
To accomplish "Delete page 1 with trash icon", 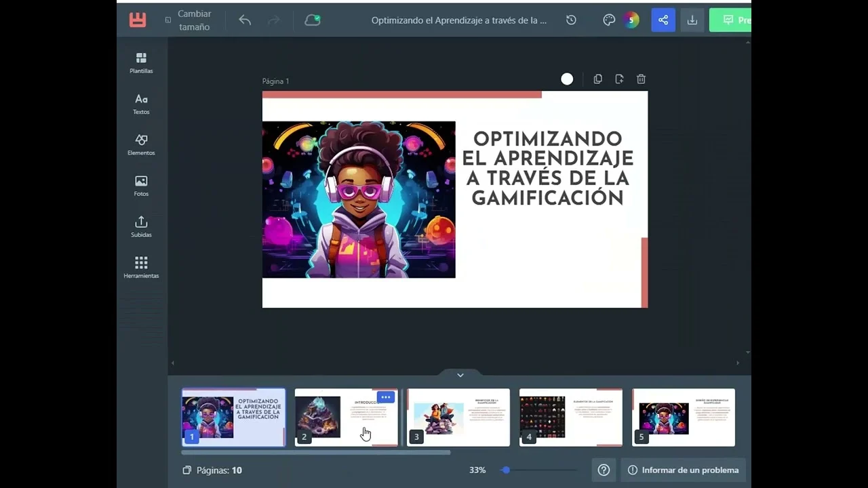I will pyautogui.click(x=641, y=79).
